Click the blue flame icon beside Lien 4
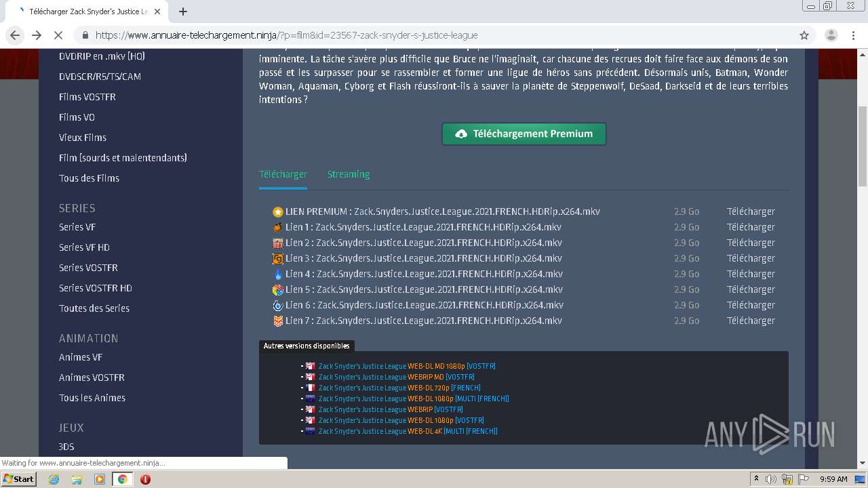868x488 pixels. (278, 274)
